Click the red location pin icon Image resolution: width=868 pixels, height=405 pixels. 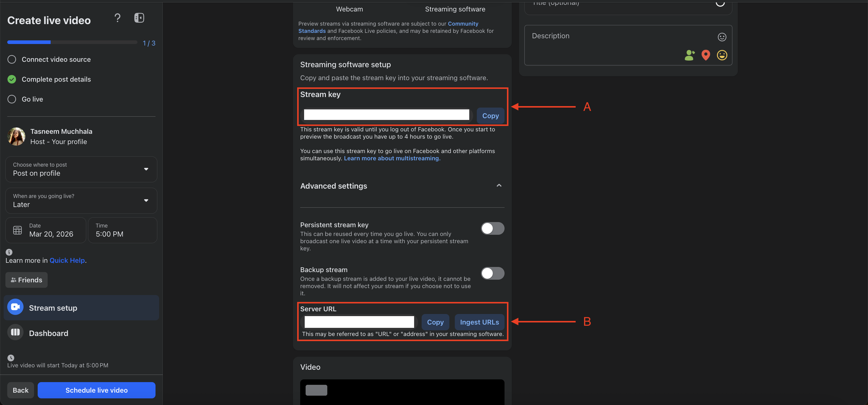pos(706,55)
